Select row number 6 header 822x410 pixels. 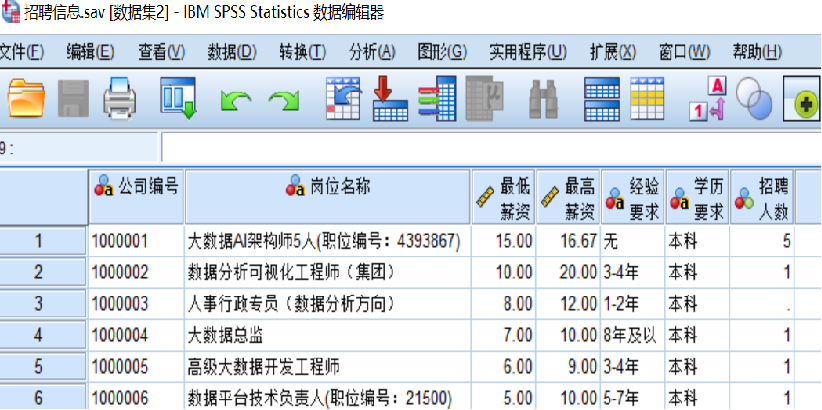[43, 397]
